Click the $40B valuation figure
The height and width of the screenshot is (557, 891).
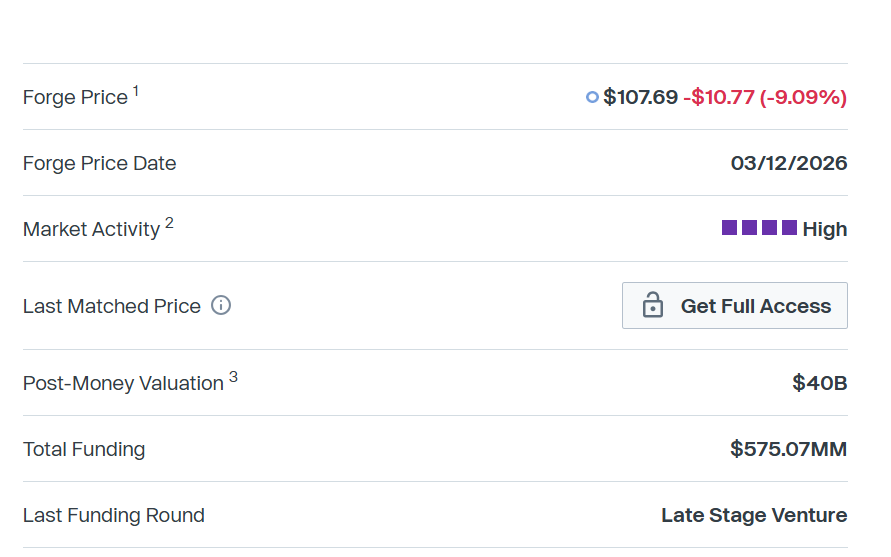pos(820,383)
